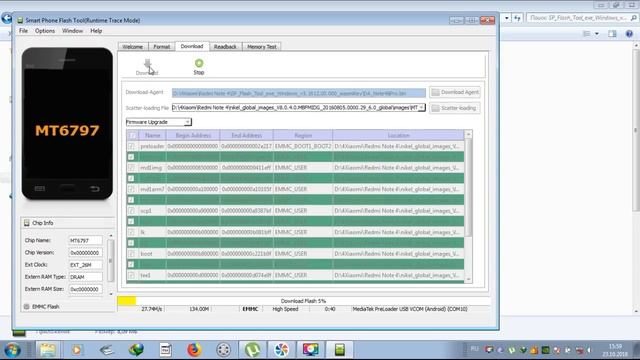The width and height of the screenshot is (640, 360).
Task: Click the Download Flash progress bar
Action: (303, 301)
